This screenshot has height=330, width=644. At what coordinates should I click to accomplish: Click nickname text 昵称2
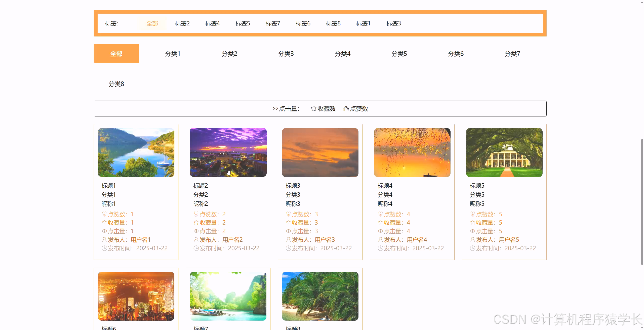[x=200, y=204]
